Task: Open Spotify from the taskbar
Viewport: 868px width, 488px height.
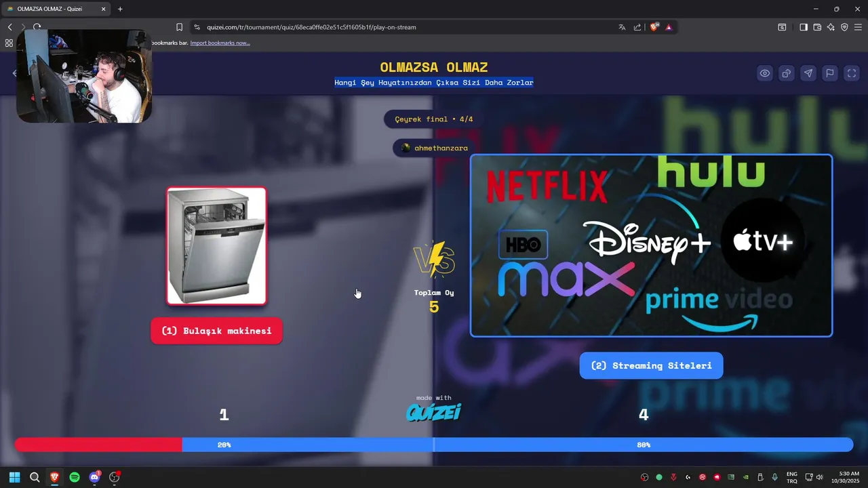Action: pyautogui.click(x=75, y=477)
